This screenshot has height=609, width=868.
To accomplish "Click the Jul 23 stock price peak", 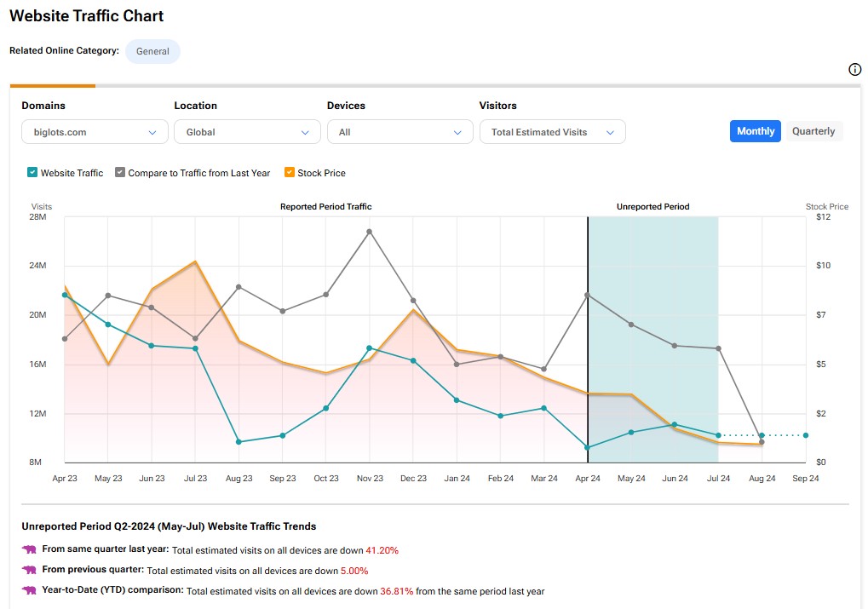I will (x=195, y=261).
